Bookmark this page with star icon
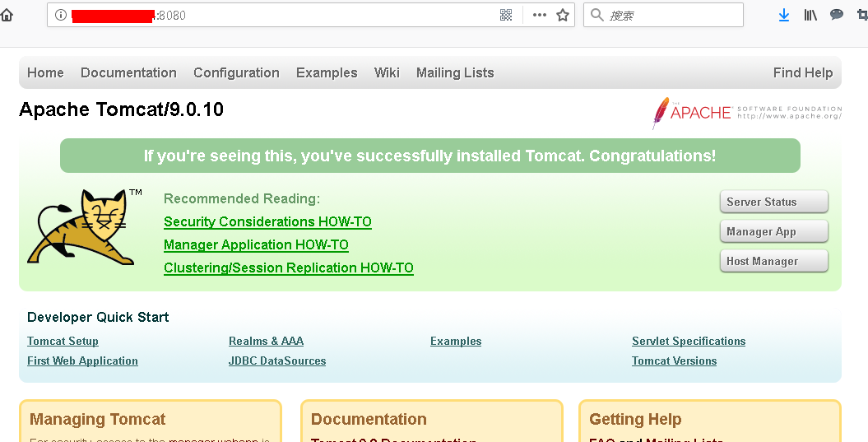The height and width of the screenshot is (442, 868). tap(563, 15)
